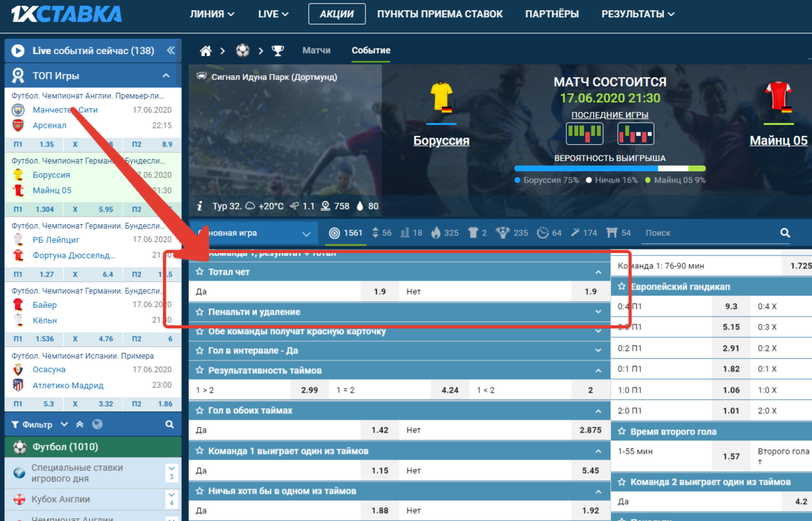
Task: Click the search magnifier in the markets bar
Action: click(785, 233)
